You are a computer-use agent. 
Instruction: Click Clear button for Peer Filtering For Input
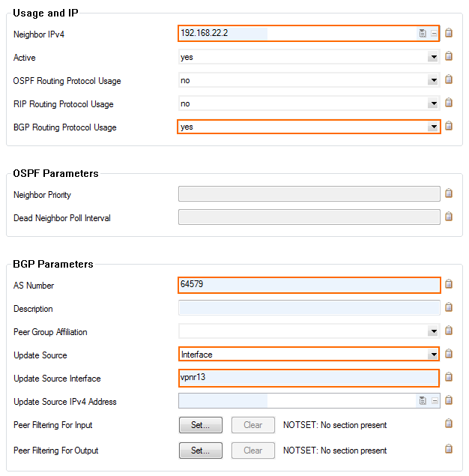[253, 425]
